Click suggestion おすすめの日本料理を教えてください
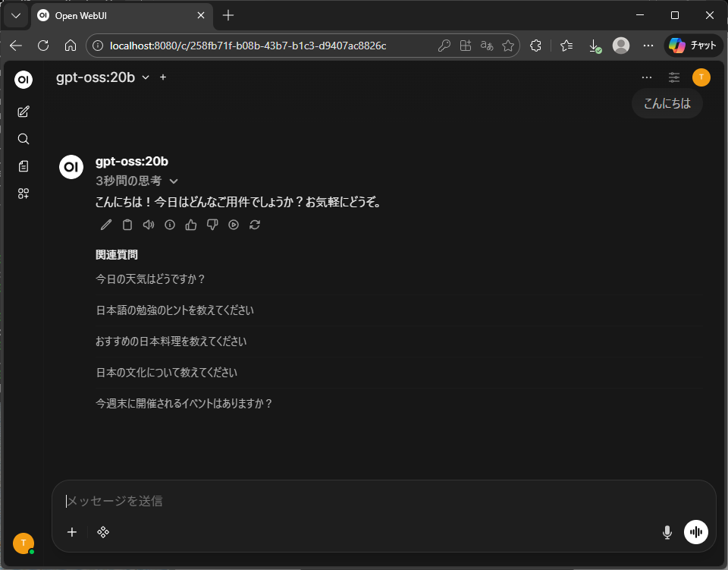 pos(171,342)
